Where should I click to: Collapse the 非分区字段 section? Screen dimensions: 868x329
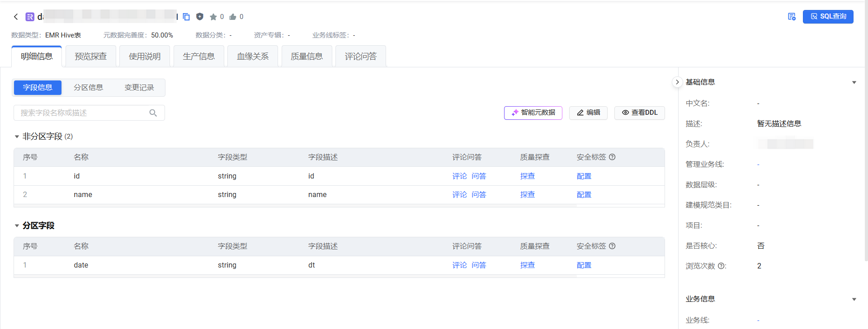[17, 136]
